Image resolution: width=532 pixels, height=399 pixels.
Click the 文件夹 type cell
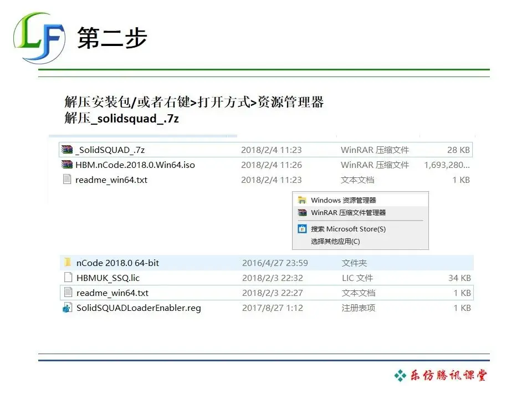(x=354, y=263)
